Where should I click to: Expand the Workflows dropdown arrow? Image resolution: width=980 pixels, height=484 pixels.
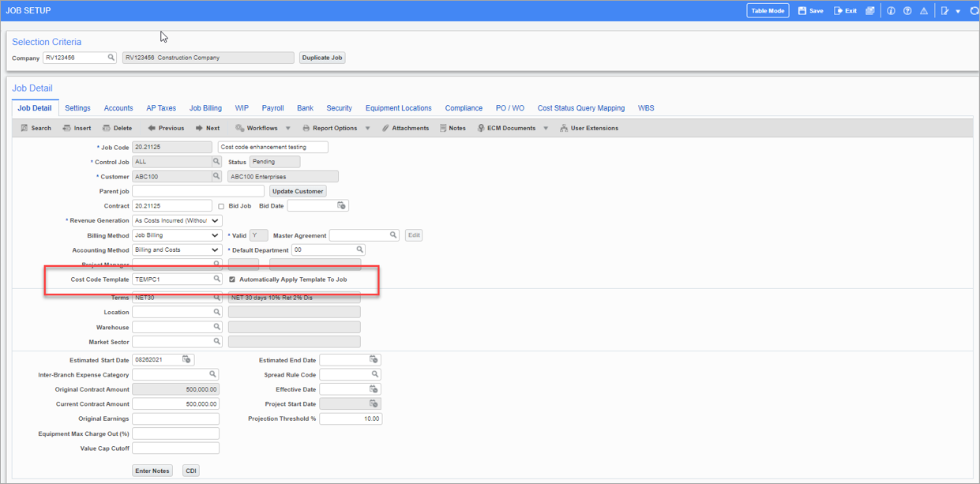point(287,128)
